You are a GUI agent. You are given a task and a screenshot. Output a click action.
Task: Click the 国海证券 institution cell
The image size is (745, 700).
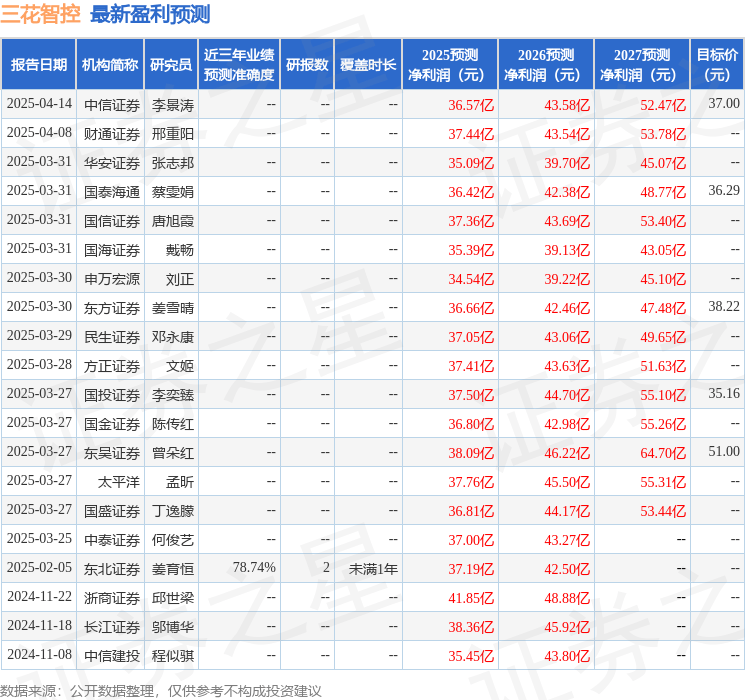[x=112, y=250]
